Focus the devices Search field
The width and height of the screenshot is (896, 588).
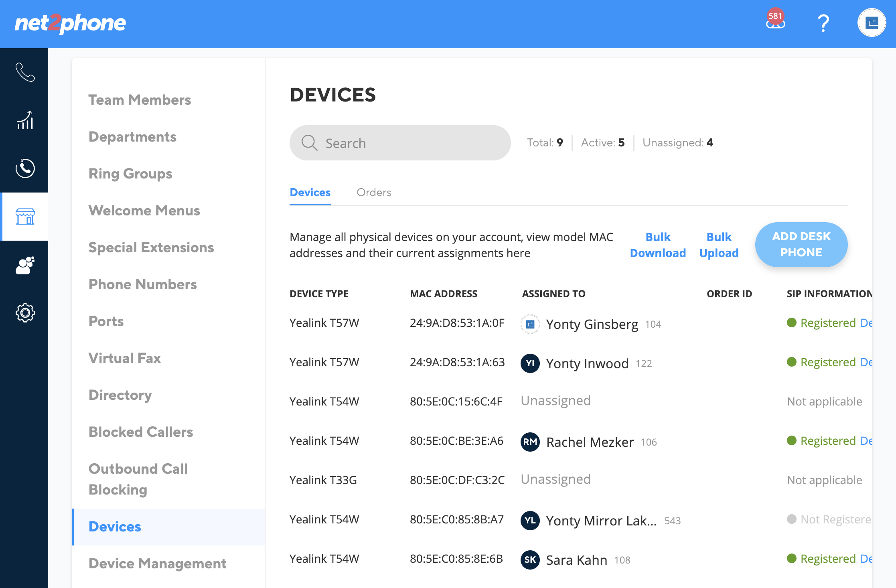(400, 143)
